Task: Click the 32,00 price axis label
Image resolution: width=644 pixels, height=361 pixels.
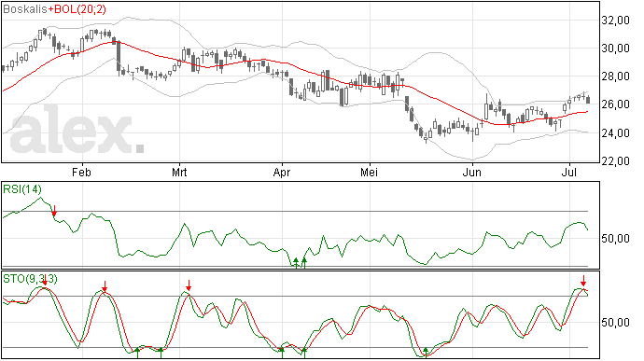Action: tap(615, 21)
